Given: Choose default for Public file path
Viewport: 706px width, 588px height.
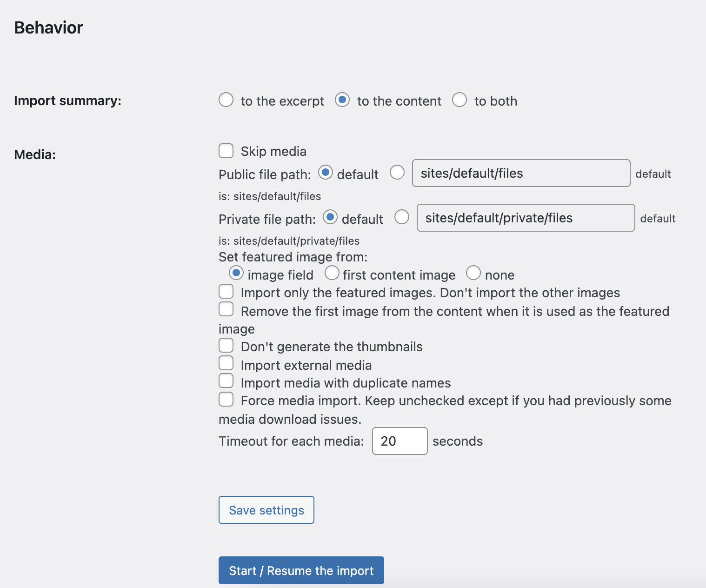Looking at the screenshot, I should click(326, 173).
